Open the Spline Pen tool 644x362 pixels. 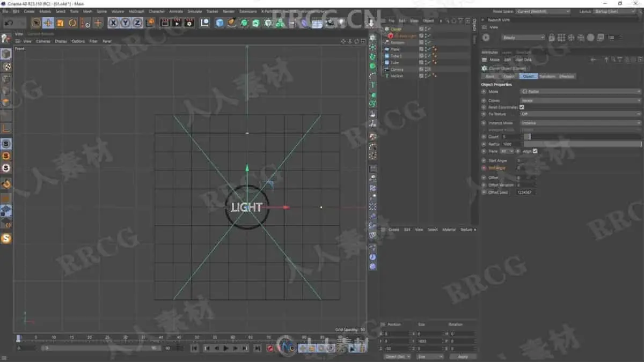[x=232, y=23]
